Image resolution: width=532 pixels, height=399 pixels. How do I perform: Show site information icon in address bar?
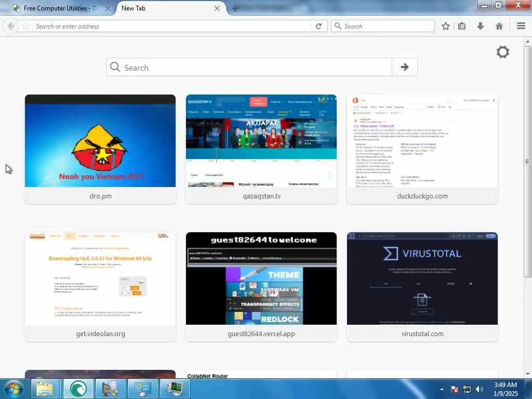point(26,26)
